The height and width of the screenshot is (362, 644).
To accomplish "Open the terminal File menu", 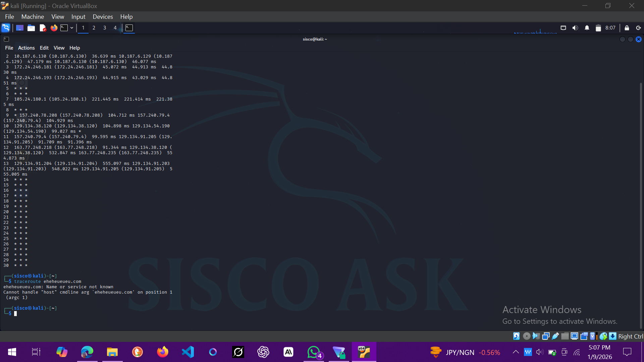I will [9, 48].
